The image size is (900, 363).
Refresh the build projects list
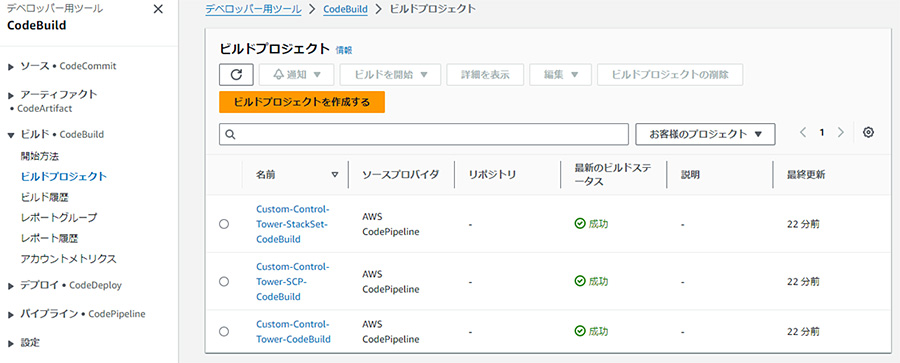pos(236,75)
